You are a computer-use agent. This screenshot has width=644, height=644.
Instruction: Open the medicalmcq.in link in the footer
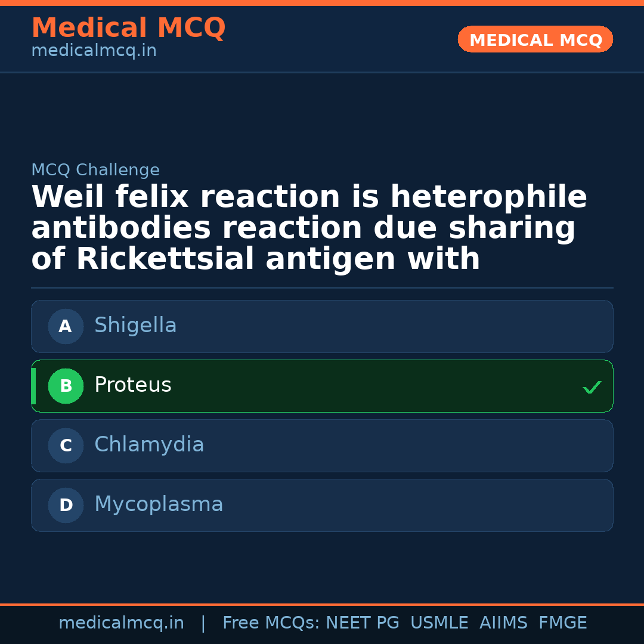tap(121, 623)
